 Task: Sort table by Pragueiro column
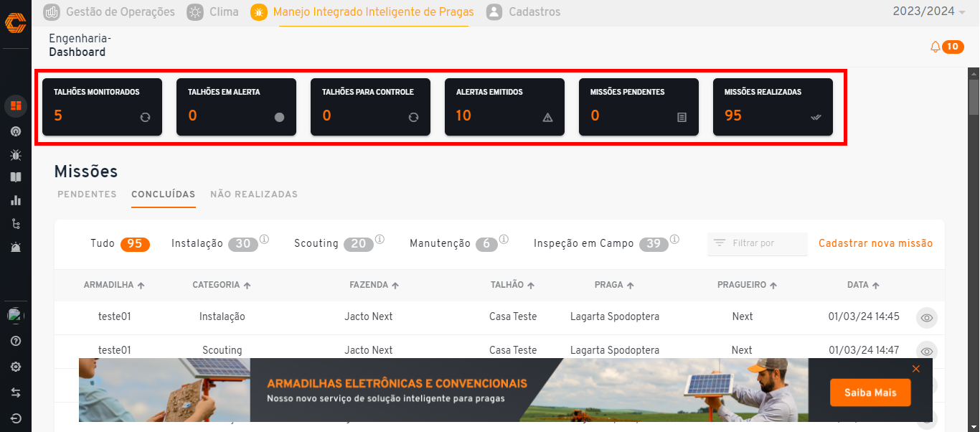[748, 285]
